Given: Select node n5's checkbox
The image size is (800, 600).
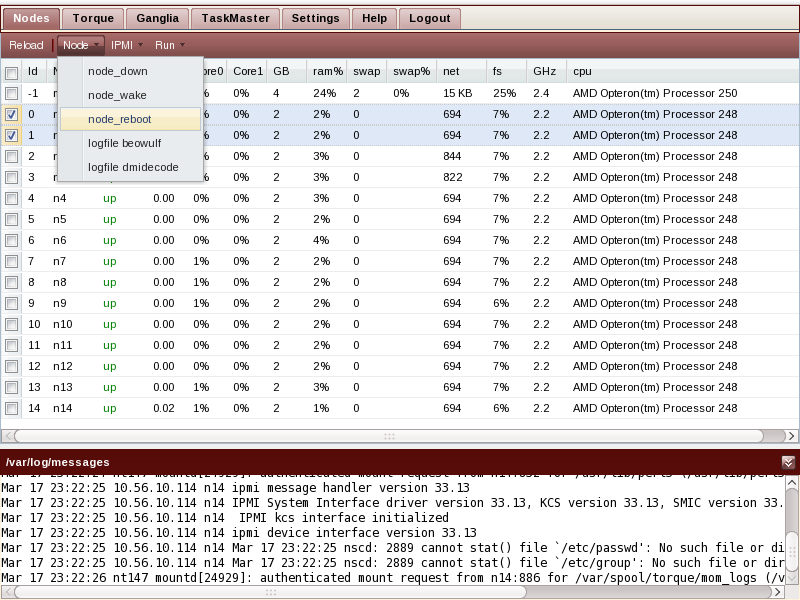Looking at the screenshot, I should (11, 219).
